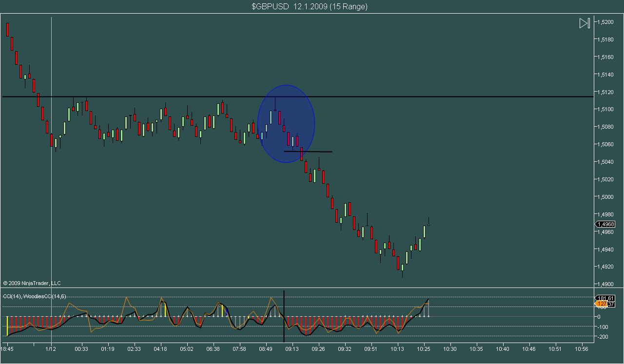Click the 01:19 time axis label
This screenshot has width=624, height=364.
tap(108, 349)
